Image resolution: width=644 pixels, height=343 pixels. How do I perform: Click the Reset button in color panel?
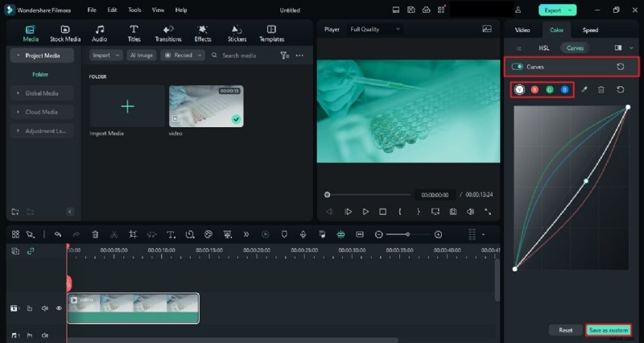coord(566,330)
